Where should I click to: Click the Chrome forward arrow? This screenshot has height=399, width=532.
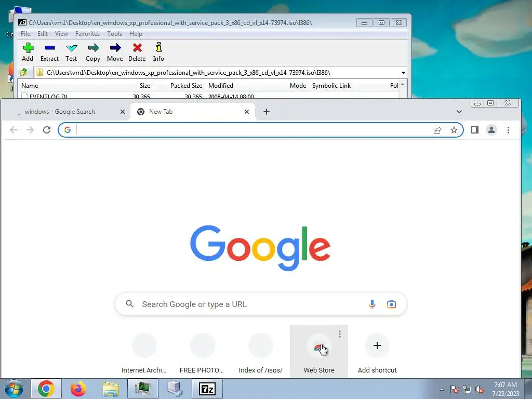pyautogui.click(x=30, y=130)
